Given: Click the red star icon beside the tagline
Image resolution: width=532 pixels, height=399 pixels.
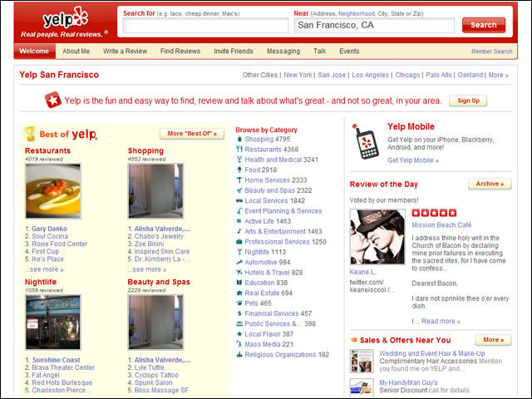Looking at the screenshot, I should (53, 100).
